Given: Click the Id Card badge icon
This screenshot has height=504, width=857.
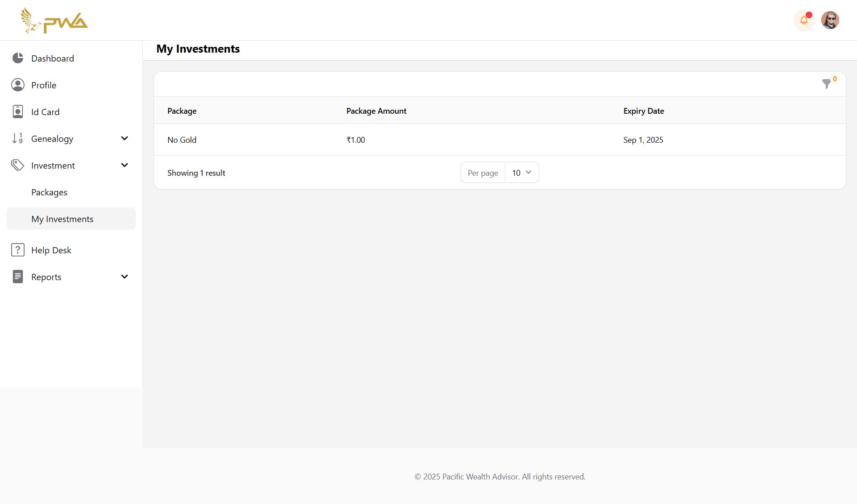Looking at the screenshot, I should 18,112.
